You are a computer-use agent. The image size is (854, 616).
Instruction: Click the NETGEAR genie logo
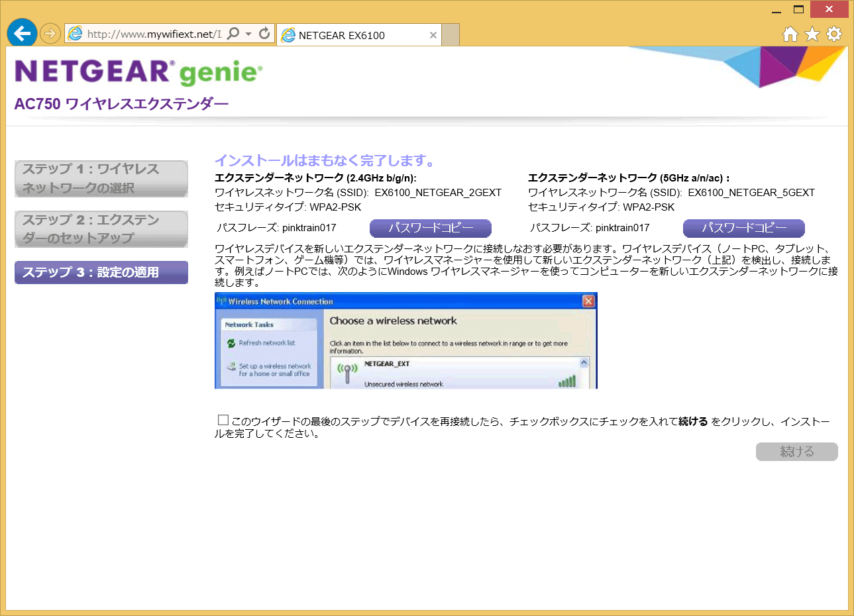click(x=138, y=72)
